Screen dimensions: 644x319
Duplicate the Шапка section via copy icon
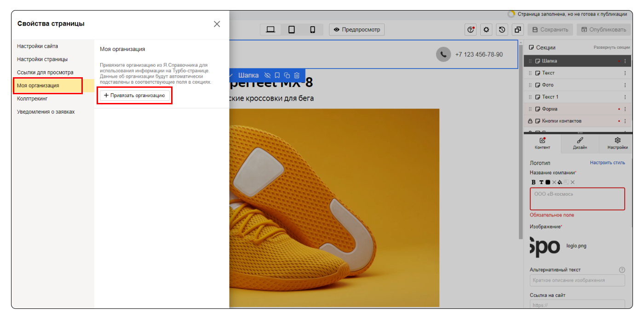[x=287, y=75]
